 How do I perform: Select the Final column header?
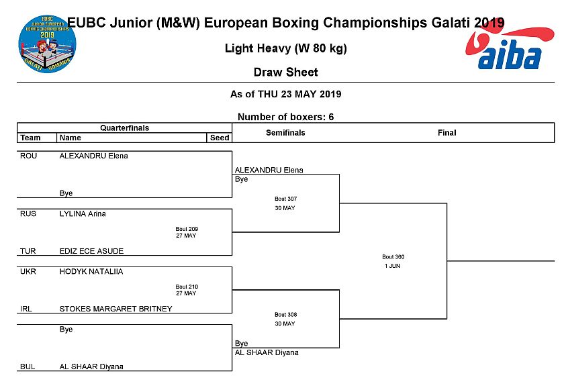coord(447,133)
